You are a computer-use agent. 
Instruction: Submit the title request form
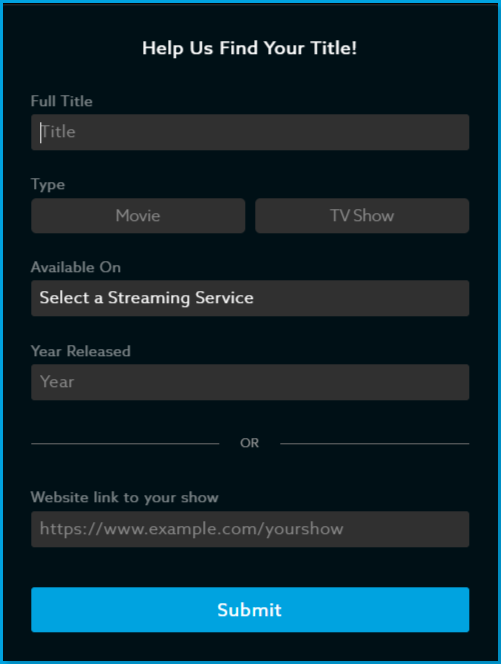point(250,610)
